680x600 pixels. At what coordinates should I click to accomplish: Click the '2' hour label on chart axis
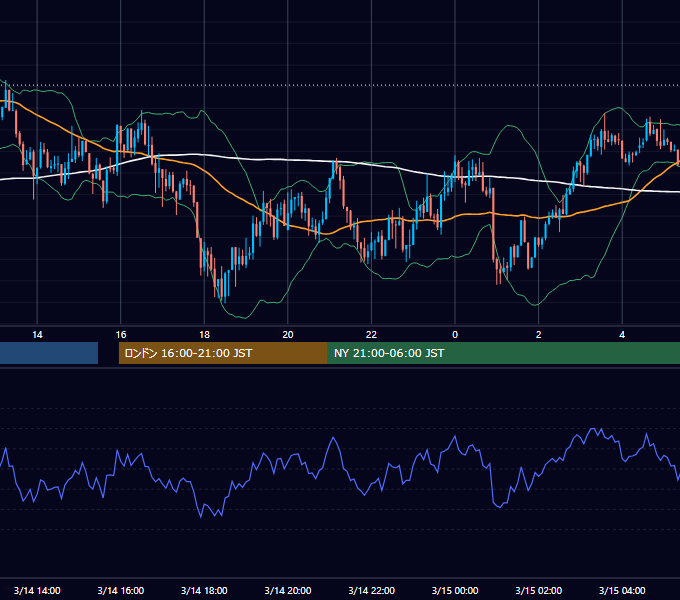[539, 335]
